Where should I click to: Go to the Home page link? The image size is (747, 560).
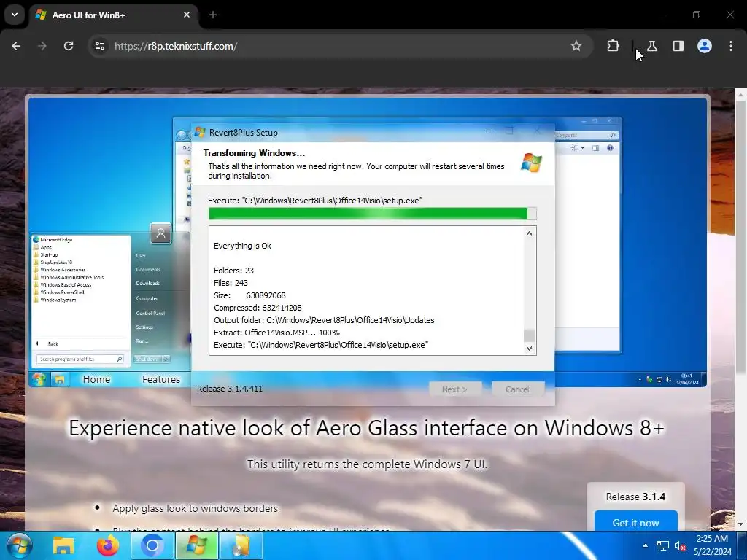pos(96,379)
